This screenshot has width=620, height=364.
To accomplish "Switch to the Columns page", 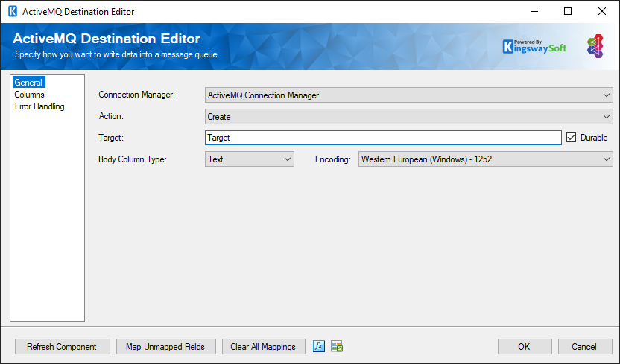I will coord(29,95).
